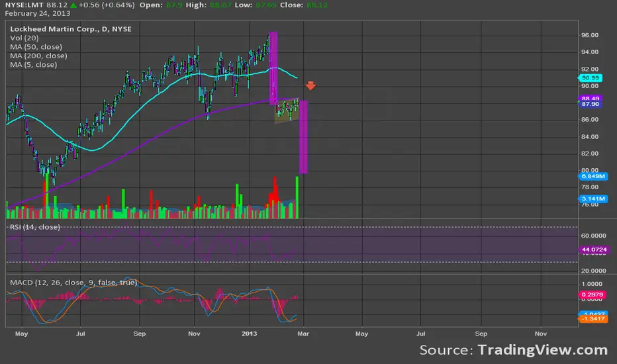The width and height of the screenshot is (617, 364).
Task: Click the Mar time axis label
Action: click(x=303, y=334)
